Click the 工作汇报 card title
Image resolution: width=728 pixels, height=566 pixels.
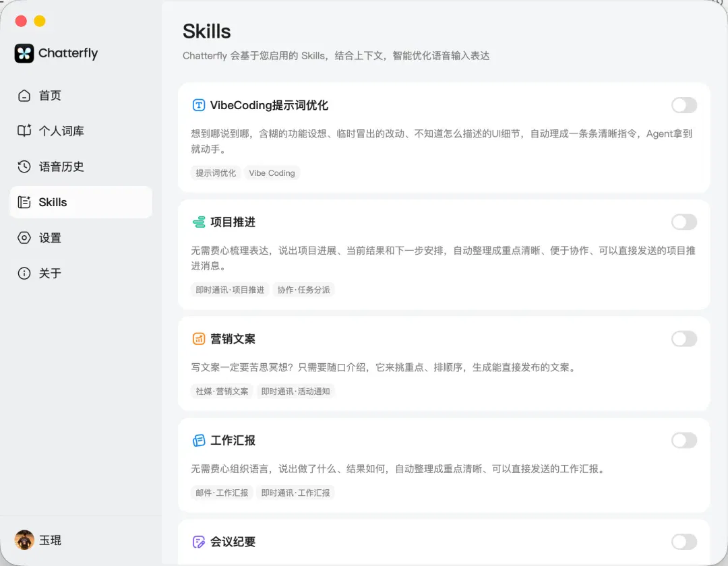233,440
